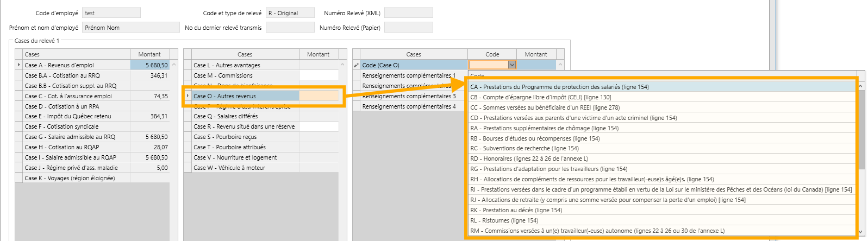Click the No du dernier relevé transmis field
The width and height of the screenshot is (868, 241).
pyautogui.click(x=290, y=27)
